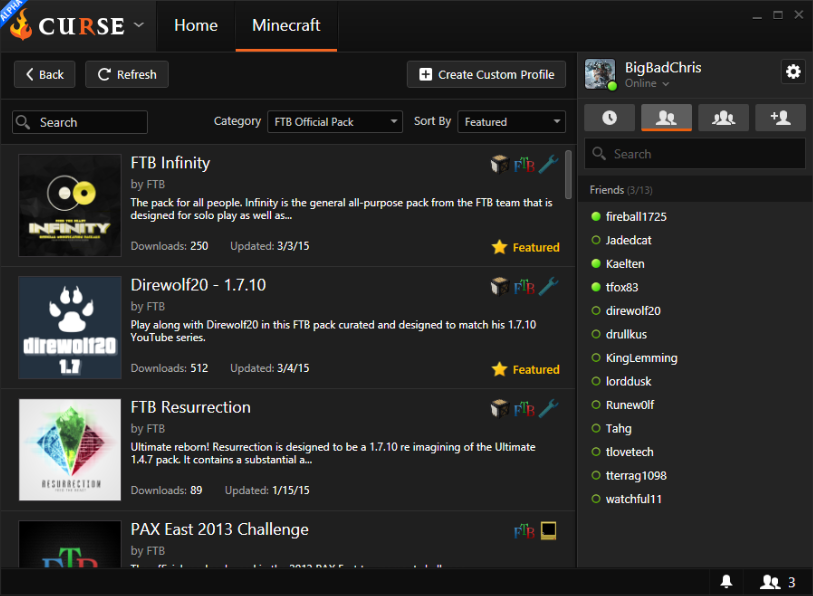
Task: Refresh the modpack list
Action: click(x=127, y=74)
